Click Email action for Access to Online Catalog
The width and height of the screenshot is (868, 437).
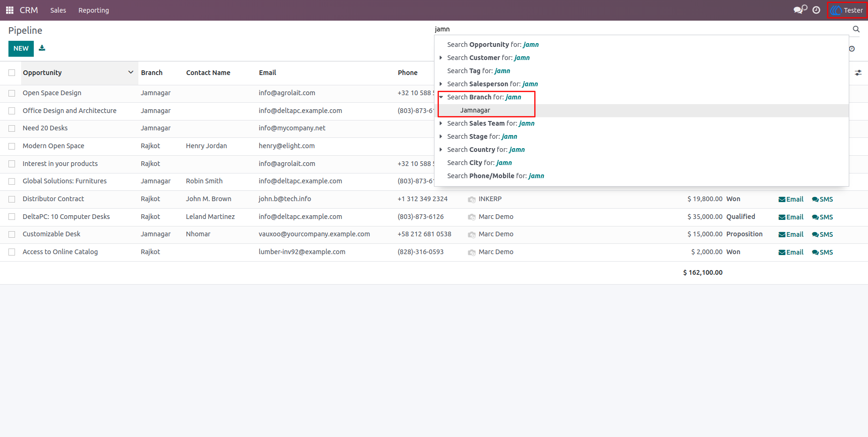791,252
